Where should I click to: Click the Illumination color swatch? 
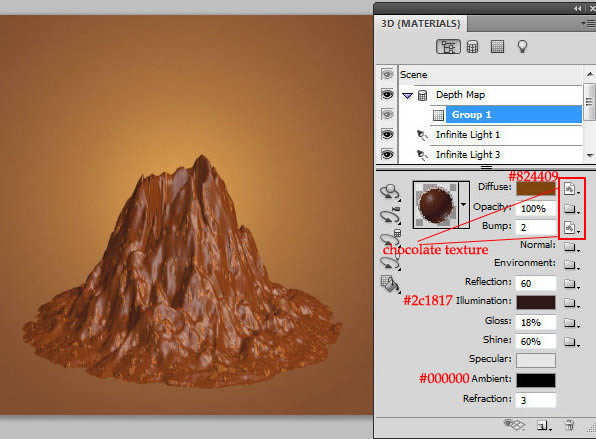click(536, 303)
